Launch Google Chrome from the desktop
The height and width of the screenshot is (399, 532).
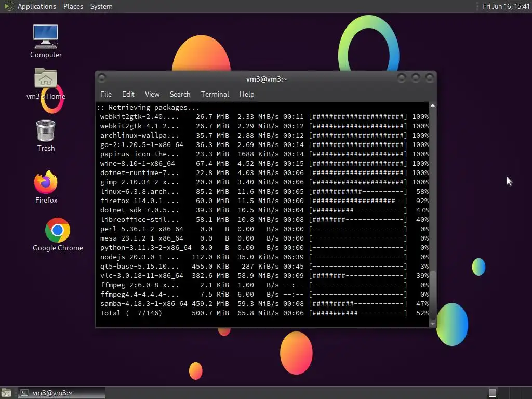58,235
